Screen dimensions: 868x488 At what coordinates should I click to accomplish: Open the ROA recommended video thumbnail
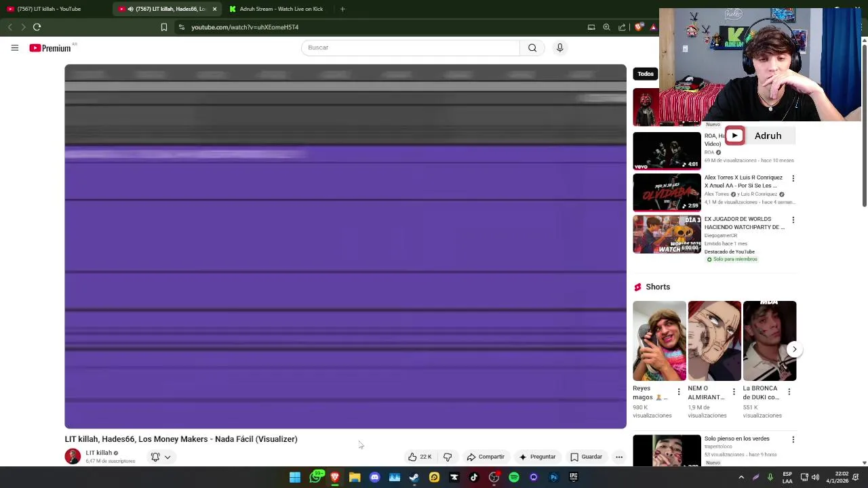coord(667,150)
